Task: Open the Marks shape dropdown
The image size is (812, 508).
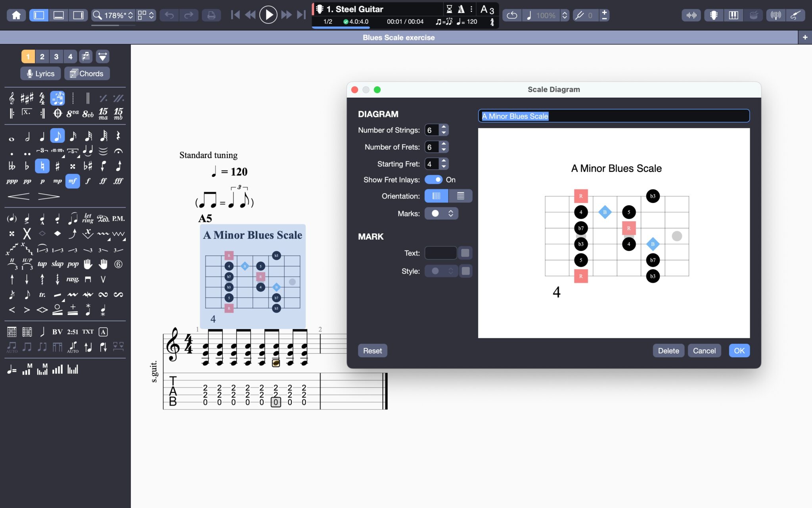Action: pos(441,214)
